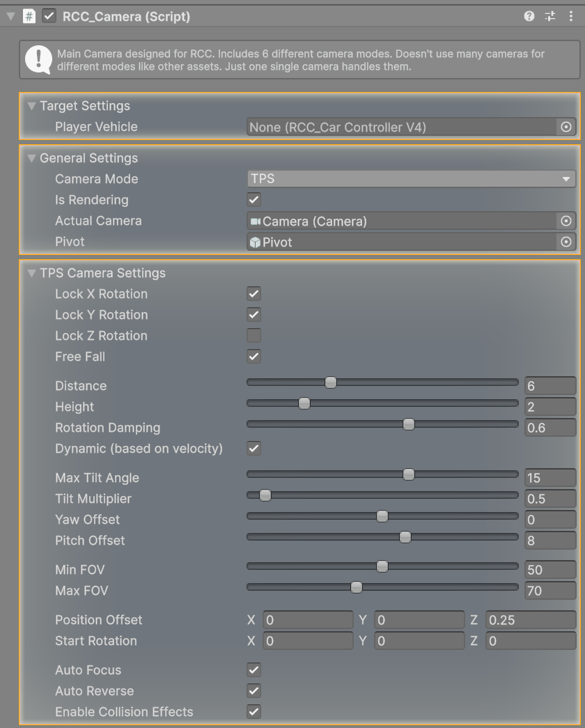
Task: Click the RCC_Camera (Script) title
Action: point(126,17)
